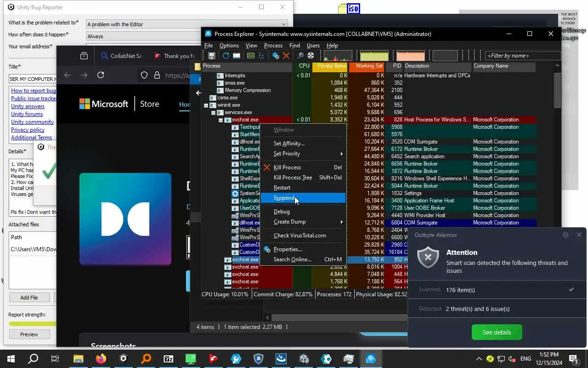The image size is (588, 368).
Task: Open the Find menu in Process Explorer
Action: tap(294, 46)
